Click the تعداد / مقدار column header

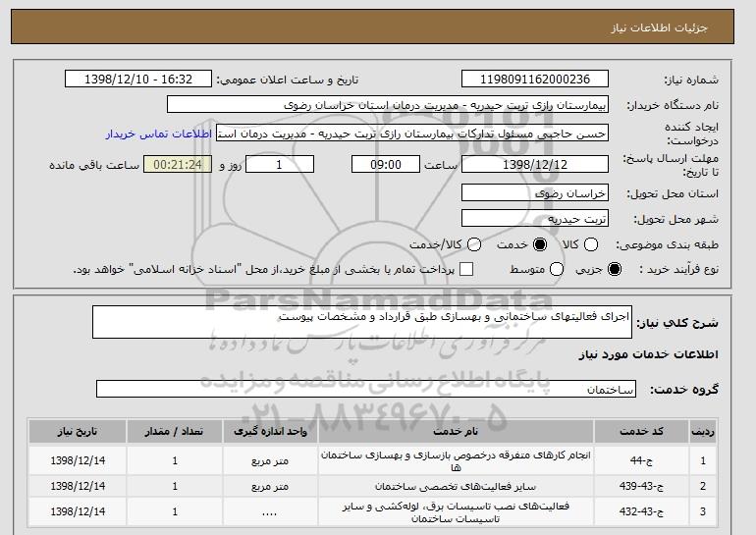pos(175,431)
